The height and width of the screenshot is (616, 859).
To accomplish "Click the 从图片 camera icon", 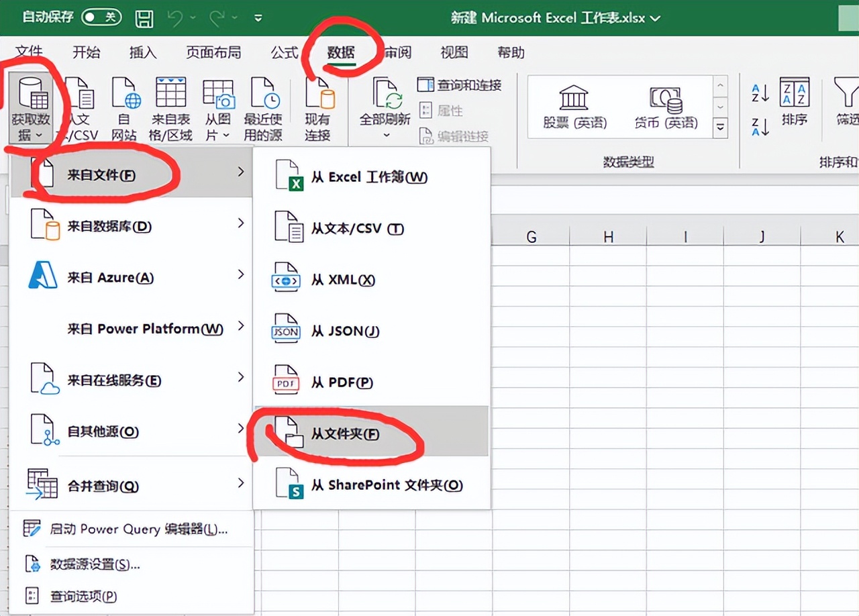I will click(219, 94).
